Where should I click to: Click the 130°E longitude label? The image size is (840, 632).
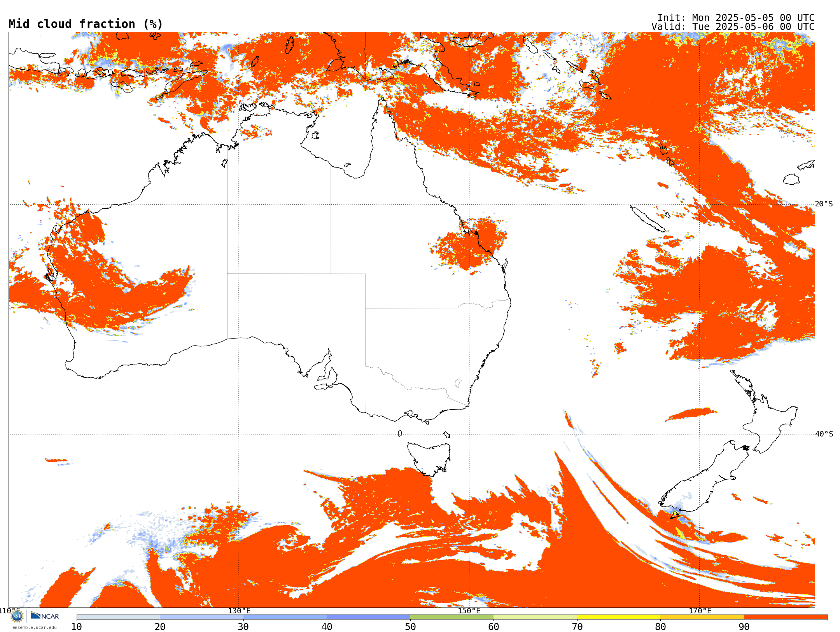(239, 611)
